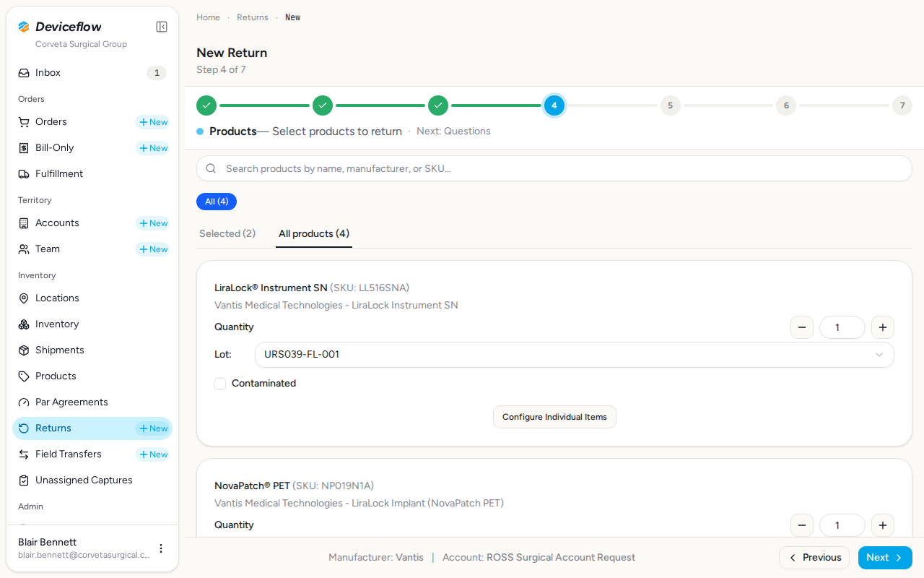
Task: Switch to the Selected (2) tab
Action: (x=227, y=234)
